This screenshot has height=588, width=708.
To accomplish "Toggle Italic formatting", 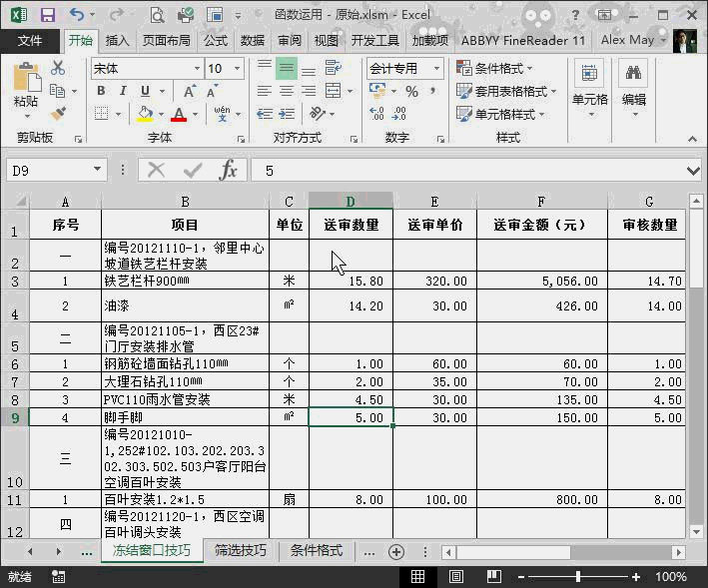I will point(122,91).
